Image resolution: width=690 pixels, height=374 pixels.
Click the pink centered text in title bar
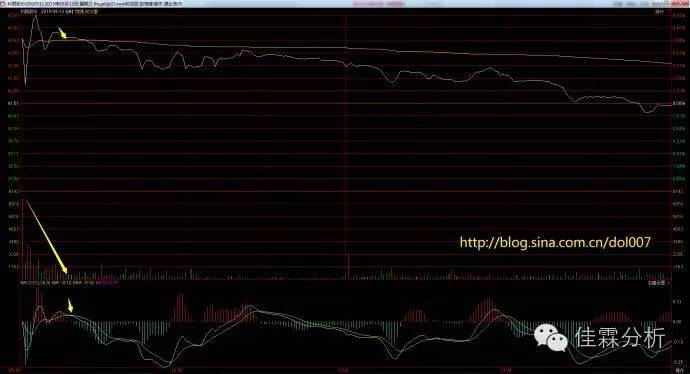378,4
